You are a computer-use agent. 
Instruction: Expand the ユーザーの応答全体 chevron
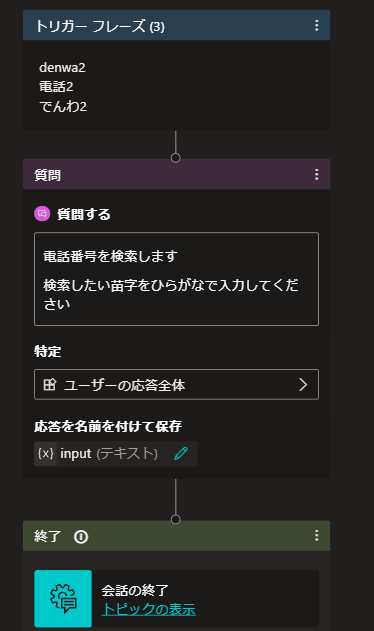(x=303, y=384)
